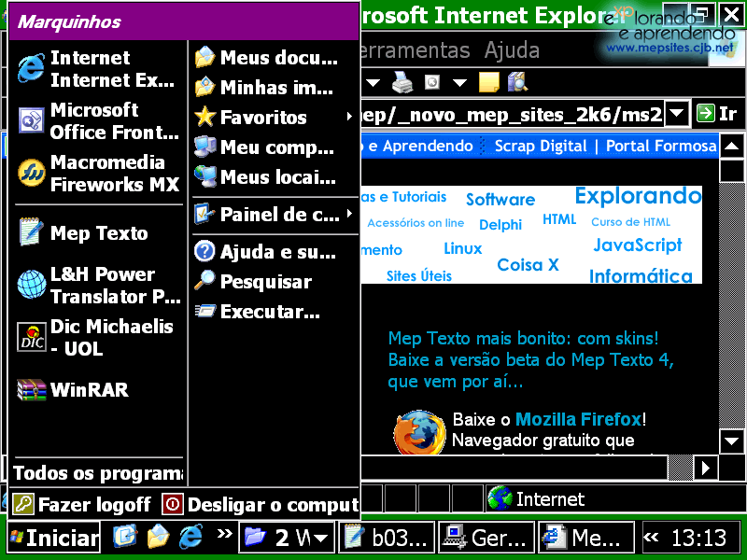Click Informática link on the page
The image size is (747, 560).
tap(641, 276)
